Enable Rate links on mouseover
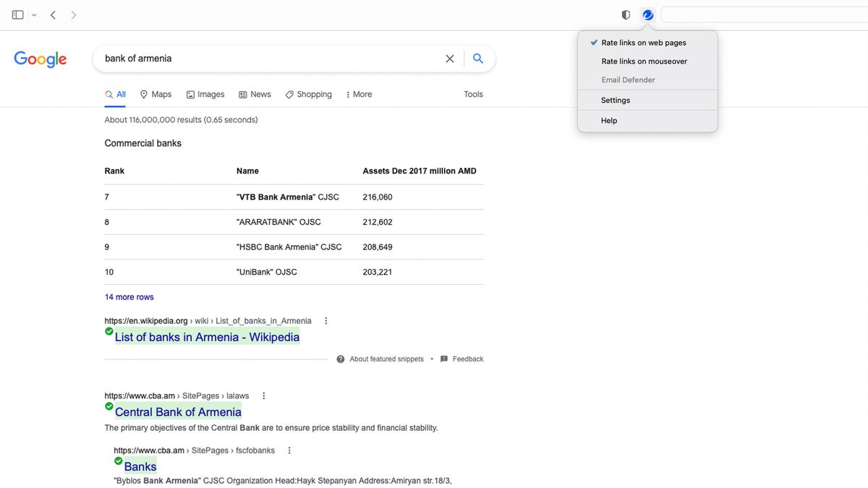This screenshot has width=868, height=488. pyautogui.click(x=644, y=61)
